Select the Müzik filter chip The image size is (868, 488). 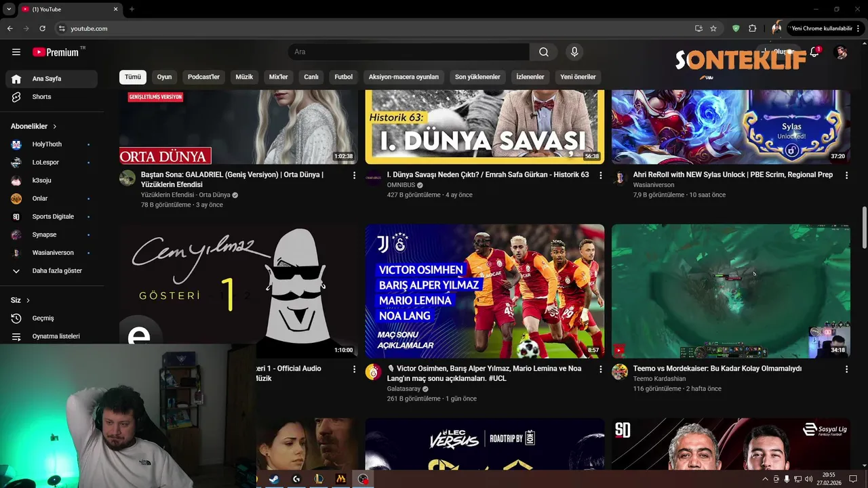click(244, 77)
